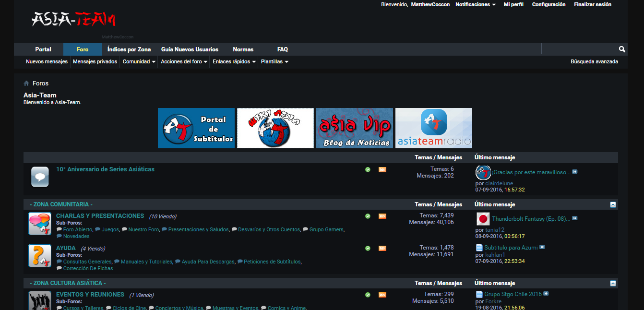This screenshot has width=644, height=310.
Task: Open the Manuales y Tutoriales sub-forum
Action: [x=146, y=262]
